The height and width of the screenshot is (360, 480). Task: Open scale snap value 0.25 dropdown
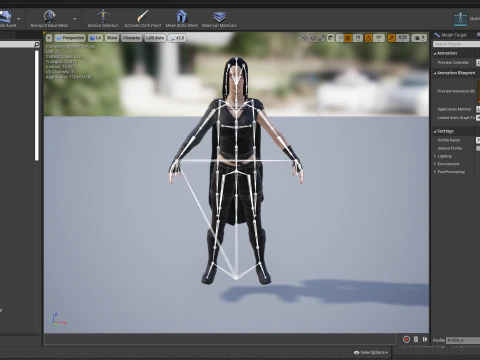point(402,38)
